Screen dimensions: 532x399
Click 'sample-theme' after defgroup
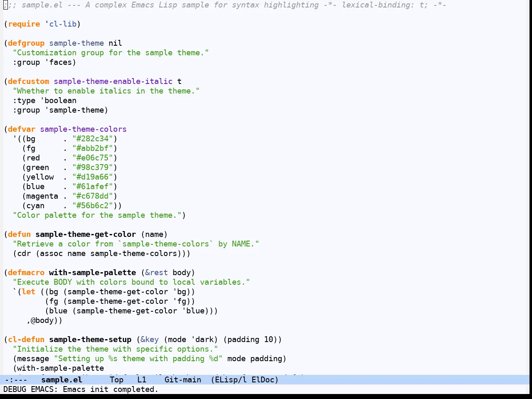point(76,43)
